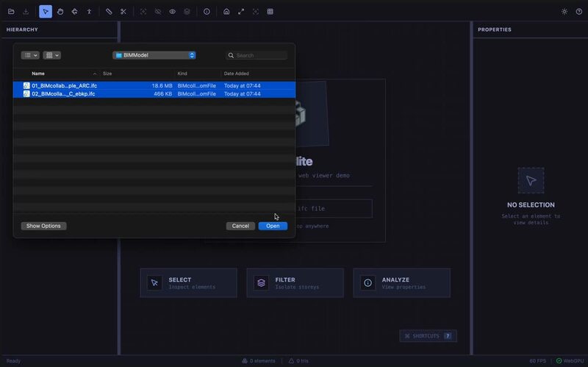Viewport: 588px width, 367px height.
Task: Click the Home view icon
Action: (x=226, y=12)
